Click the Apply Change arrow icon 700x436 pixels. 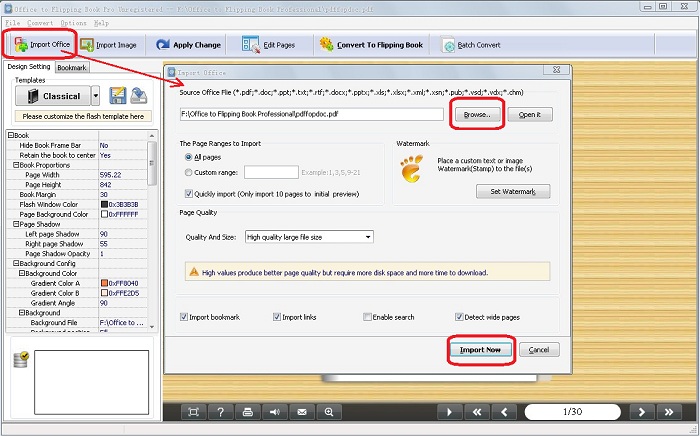tap(162, 45)
